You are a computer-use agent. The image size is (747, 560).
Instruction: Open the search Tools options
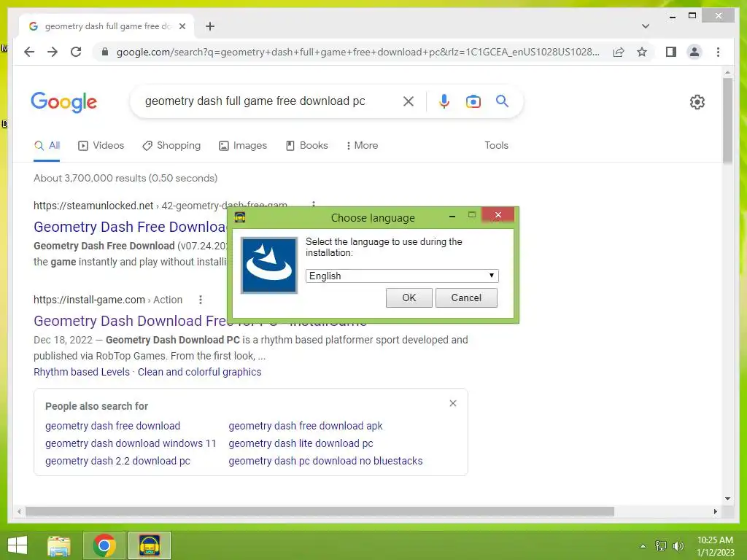[x=496, y=145]
